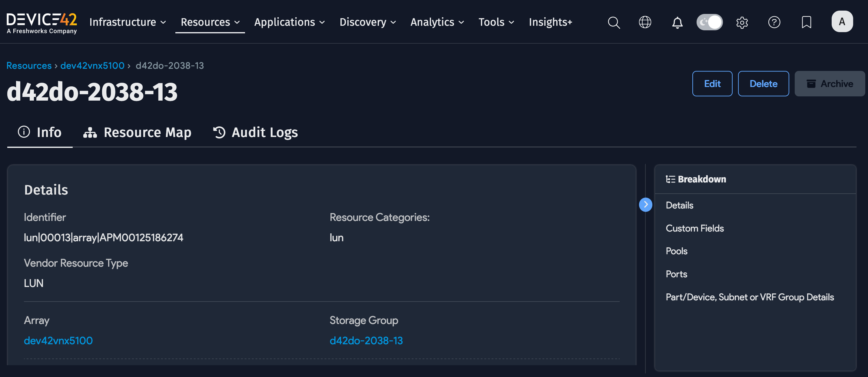Open the Discovery dropdown

(367, 22)
